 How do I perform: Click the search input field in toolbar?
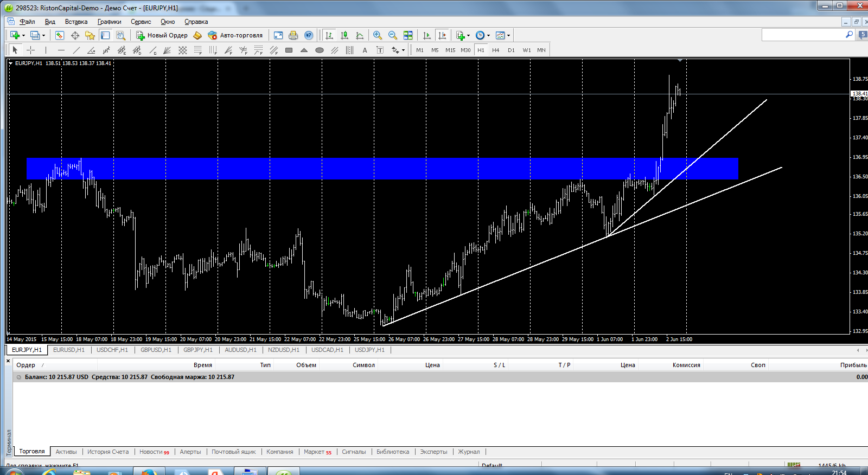pyautogui.click(x=803, y=35)
